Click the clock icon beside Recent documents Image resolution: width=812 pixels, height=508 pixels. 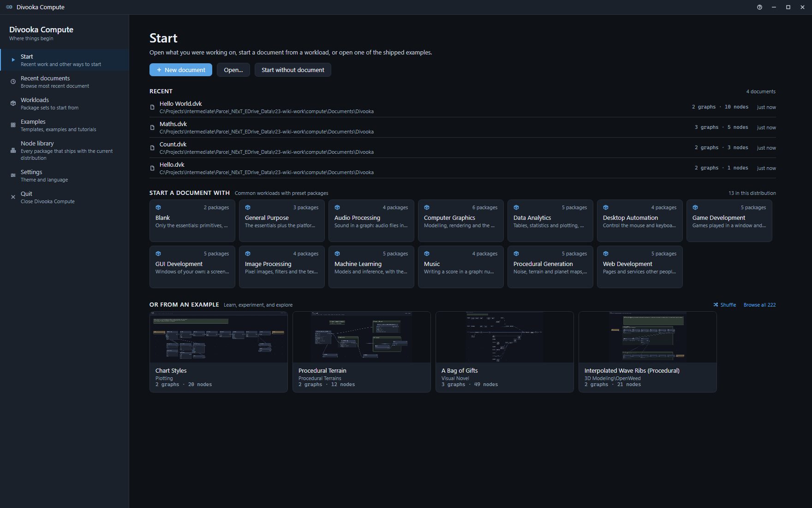pos(13,82)
